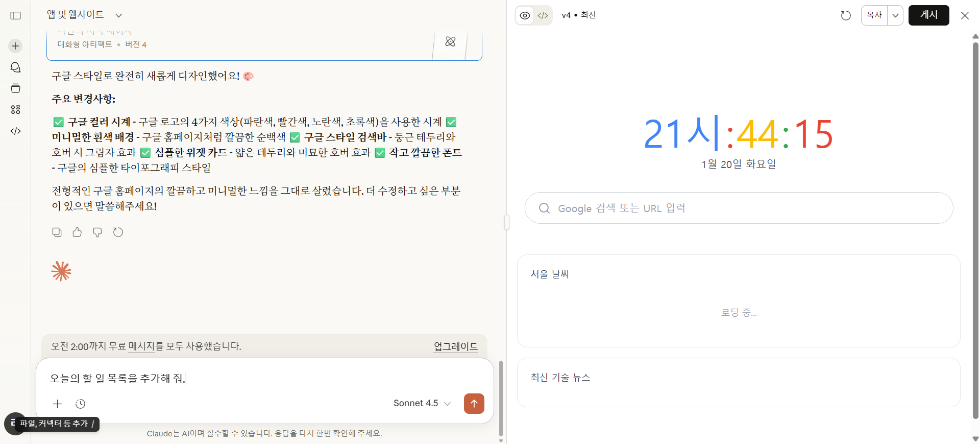Click the chat area scrollbar
This screenshot has width=980, height=444.
(501, 399)
